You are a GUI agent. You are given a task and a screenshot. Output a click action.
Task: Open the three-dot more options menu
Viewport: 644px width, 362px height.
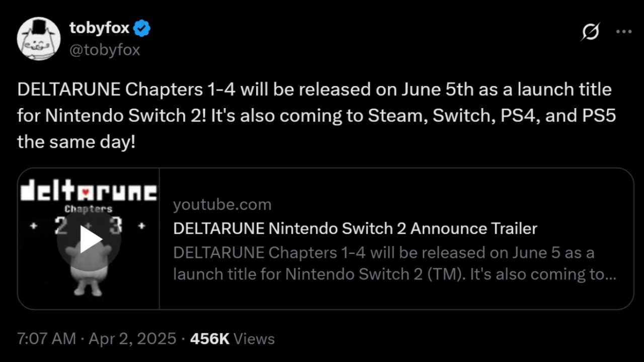624,32
